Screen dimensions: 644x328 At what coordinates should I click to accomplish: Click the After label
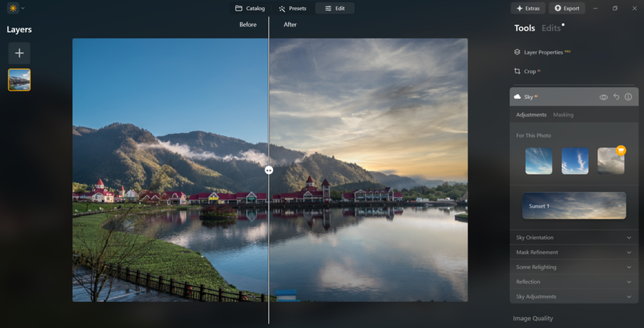(x=290, y=25)
